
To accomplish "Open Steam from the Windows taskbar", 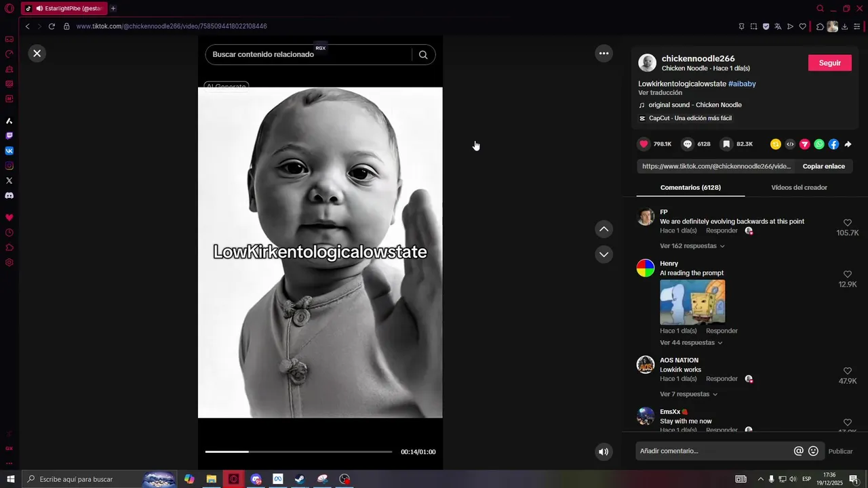I will (299, 479).
